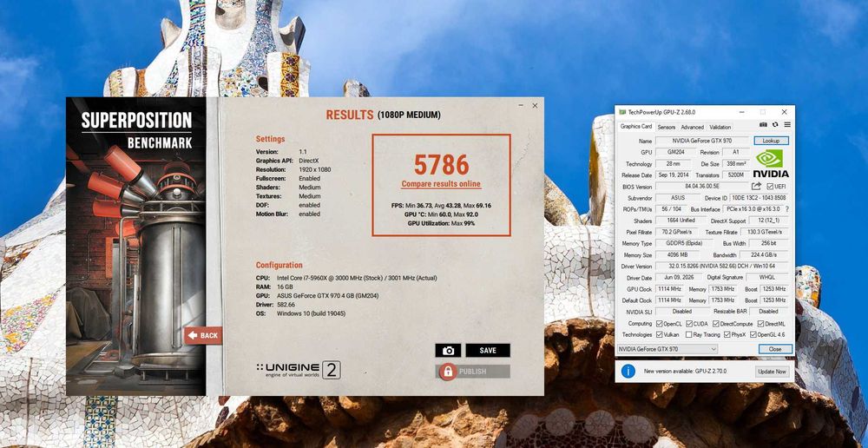
Task: Click the Lookup button in GPU-Z
Action: point(771,141)
